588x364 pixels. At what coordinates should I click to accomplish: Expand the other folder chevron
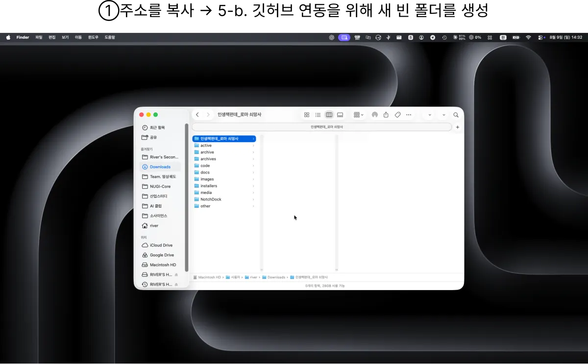coord(253,206)
